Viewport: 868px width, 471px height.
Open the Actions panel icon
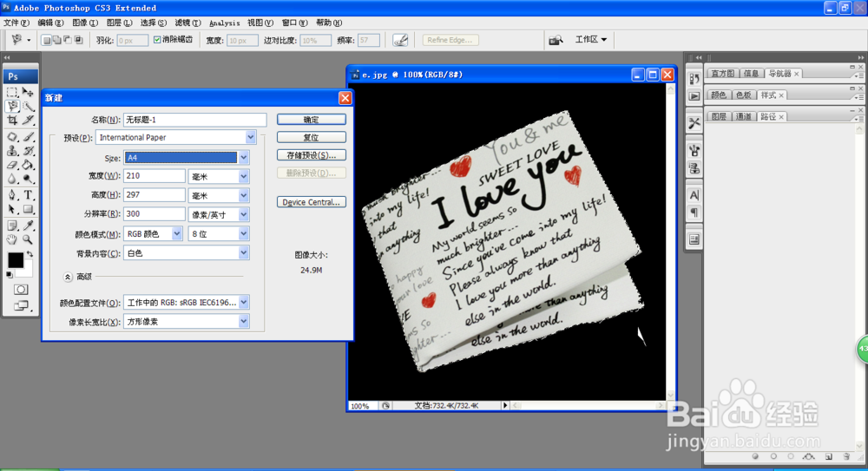click(x=694, y=96)
